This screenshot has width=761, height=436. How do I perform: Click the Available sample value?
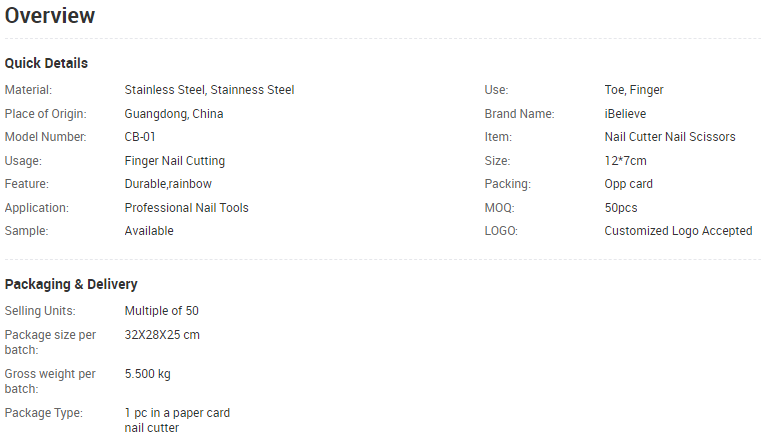pyautogui.click(x=149, y=231)
